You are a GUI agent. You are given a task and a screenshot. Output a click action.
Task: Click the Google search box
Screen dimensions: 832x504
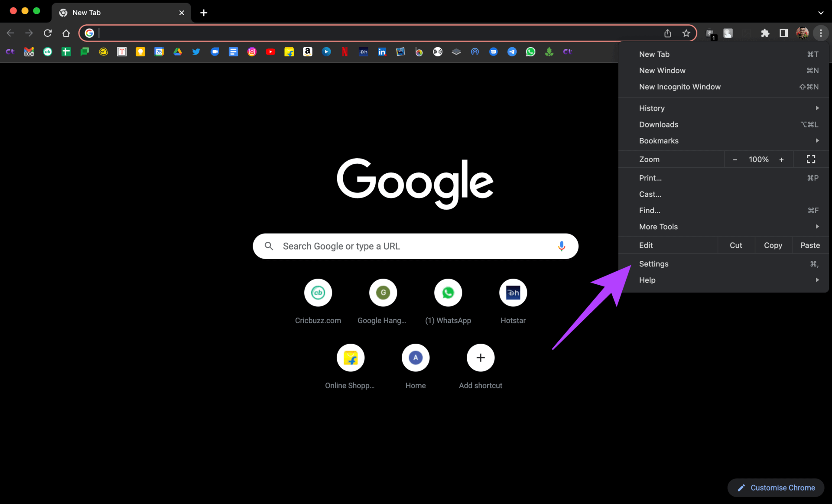coord(416,246)
